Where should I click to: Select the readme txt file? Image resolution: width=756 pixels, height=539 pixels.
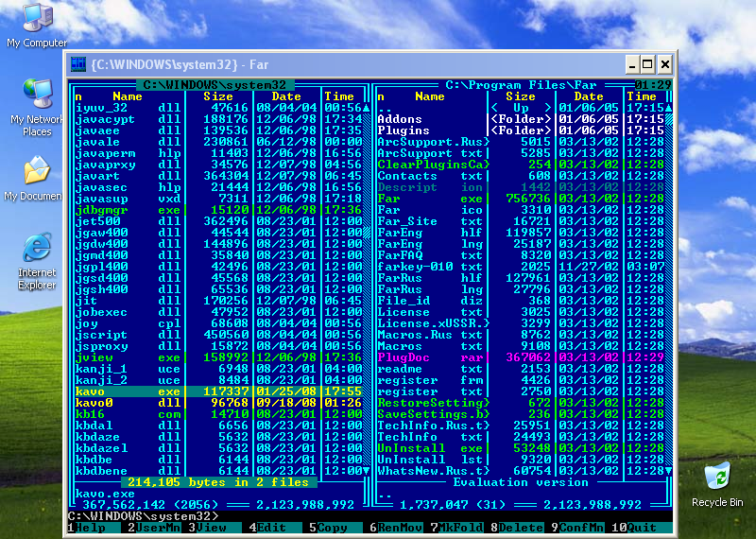(521, 369)
